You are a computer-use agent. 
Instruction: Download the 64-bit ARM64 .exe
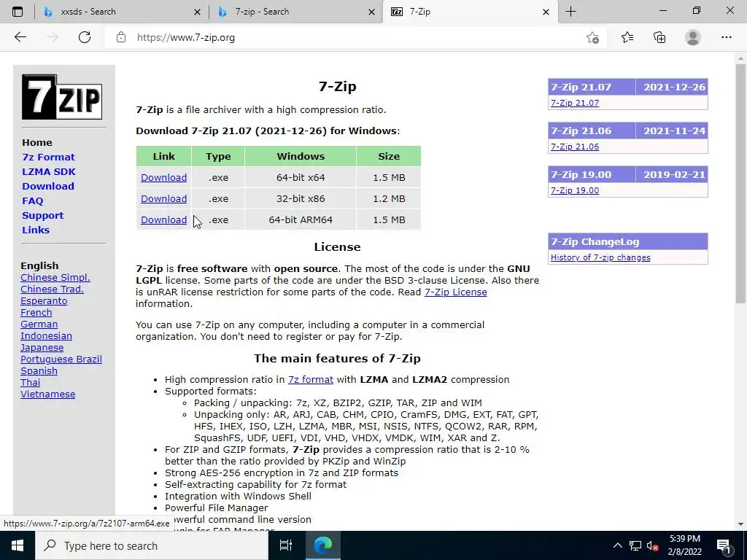[x=163, y=219]
